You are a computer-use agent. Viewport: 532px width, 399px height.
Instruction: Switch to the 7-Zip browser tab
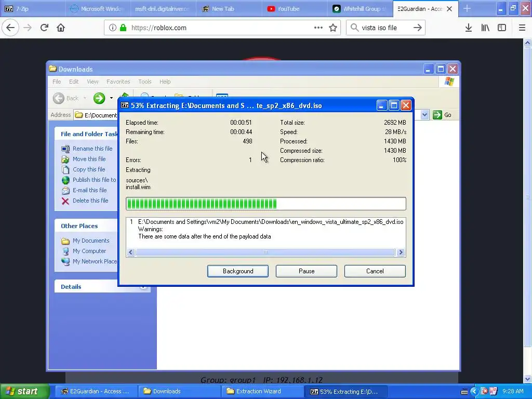coord(33,9)
